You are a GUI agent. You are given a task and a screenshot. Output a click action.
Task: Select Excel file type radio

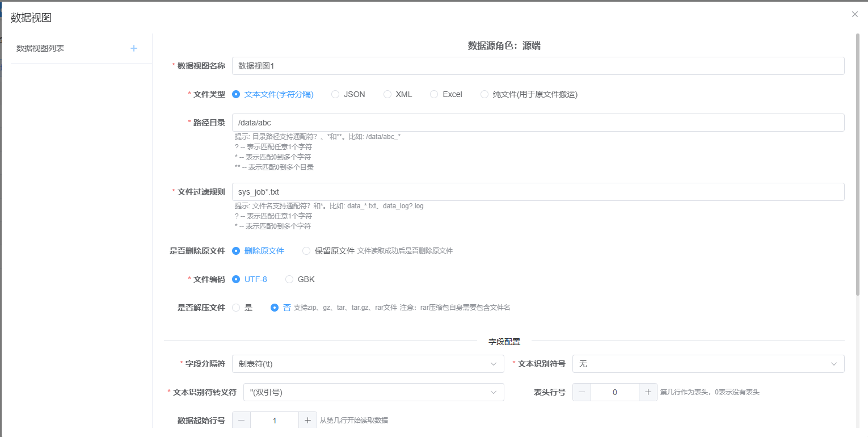coord(434,94)
